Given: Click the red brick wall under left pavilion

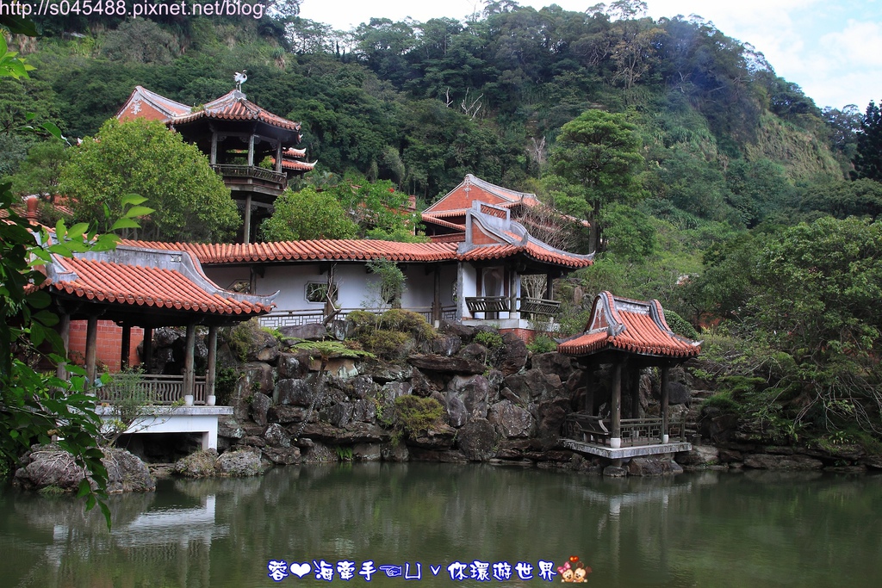Looking at the screenshot, I should point(105,344).
